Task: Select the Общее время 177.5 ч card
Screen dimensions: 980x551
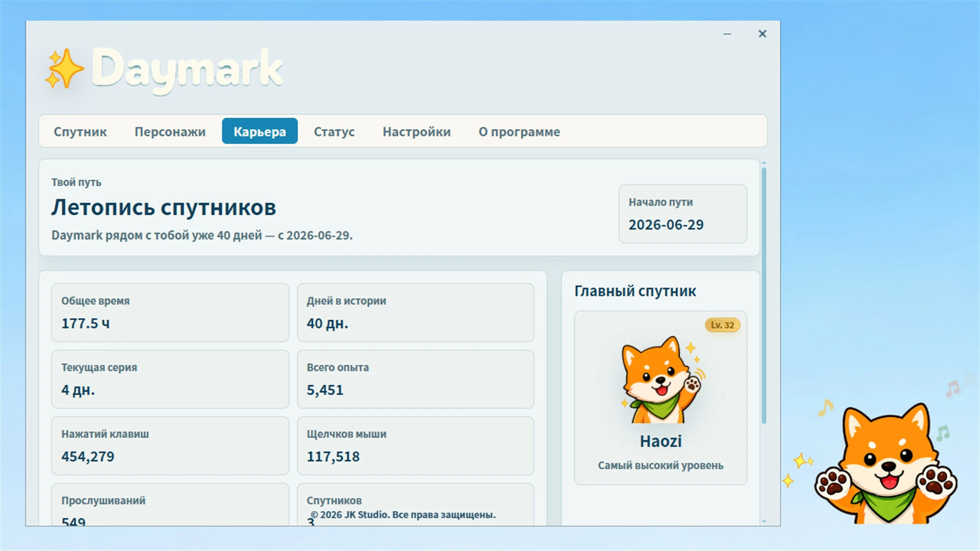Action: pos(170,312)
